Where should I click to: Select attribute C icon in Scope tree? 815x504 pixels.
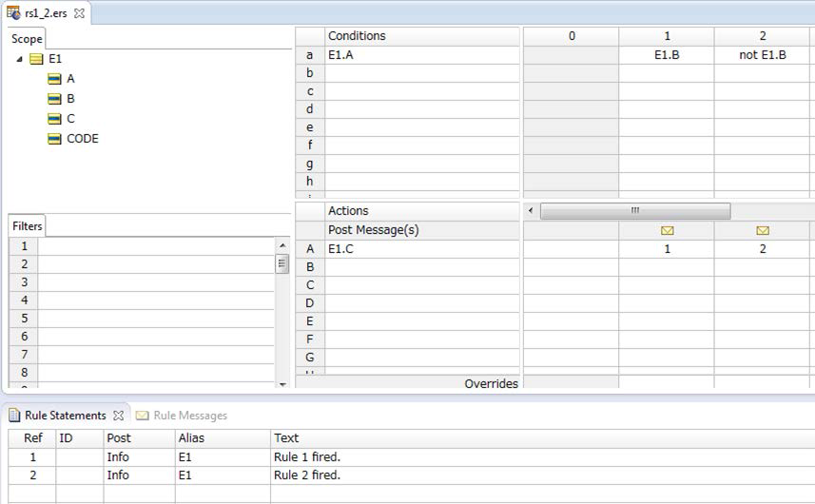click(54, 119)
